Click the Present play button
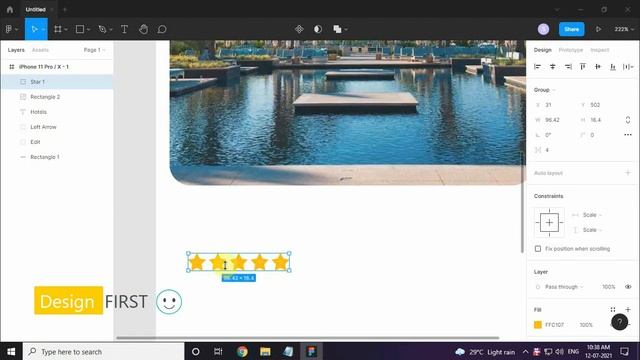This screenshot has height=360, width=640. pyautogui.click(x=598, y=29)
